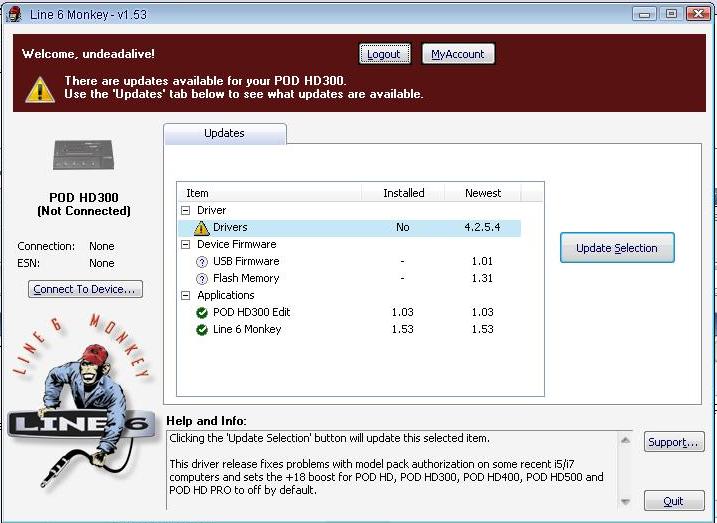Select the POD HD300 Edit row
Screen dimensions: 717x523
tap(349, 312)
